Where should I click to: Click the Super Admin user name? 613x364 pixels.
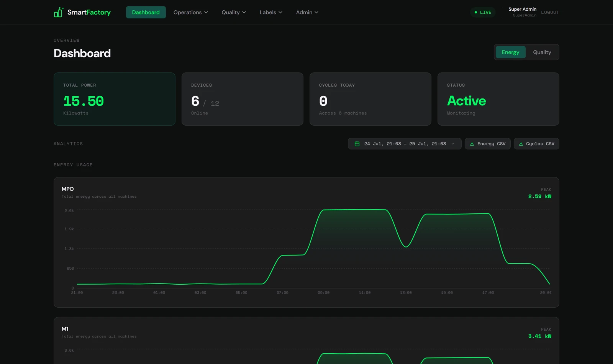(x=522, y=9)
